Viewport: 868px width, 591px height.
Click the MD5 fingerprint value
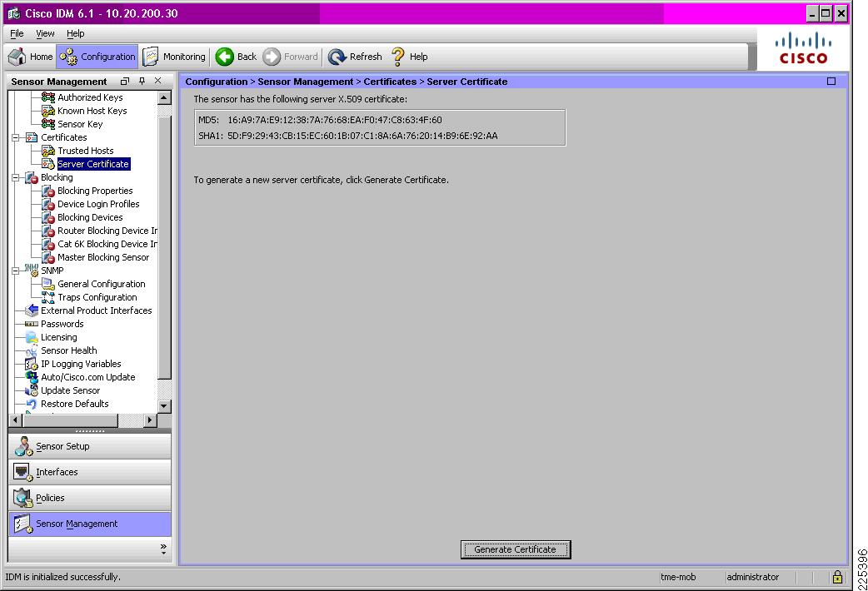point(335,120)
